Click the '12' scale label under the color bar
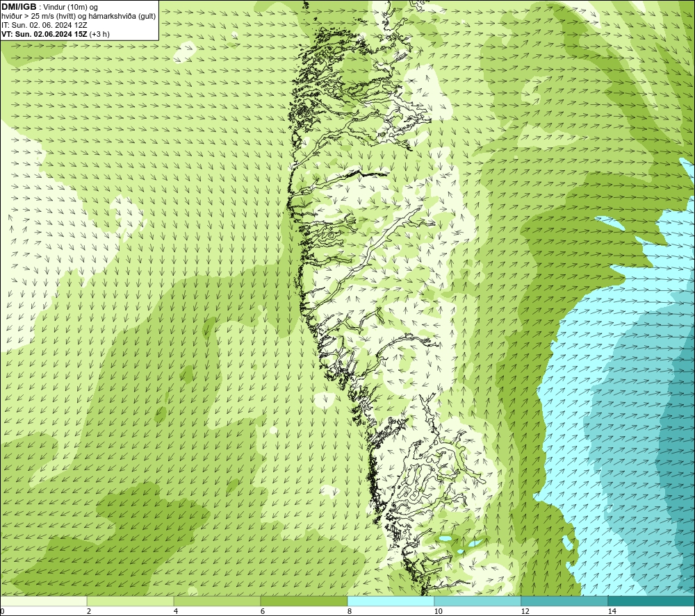 525,611
